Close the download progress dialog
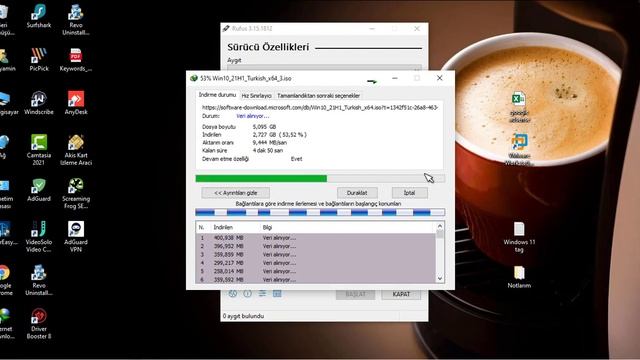This screenshot has height=360, width=640. 440,78
